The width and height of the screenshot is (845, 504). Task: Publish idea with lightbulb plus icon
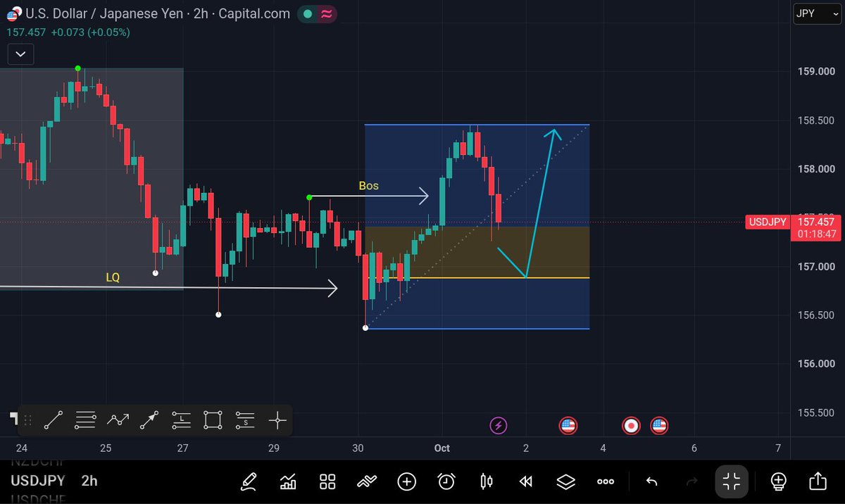(x=778, y=481)
